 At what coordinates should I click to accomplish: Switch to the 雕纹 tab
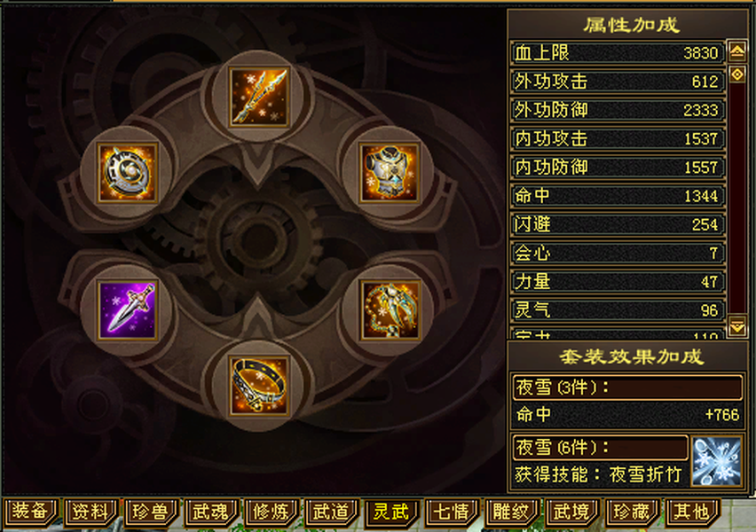[x=512, y=512]
